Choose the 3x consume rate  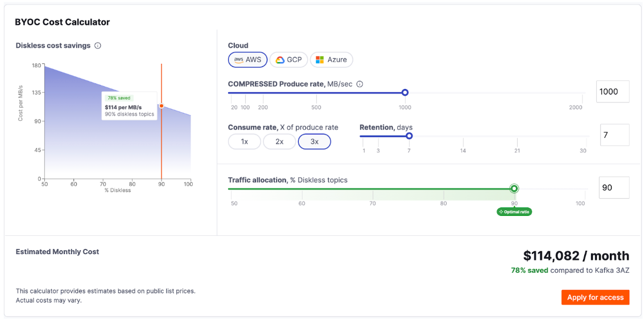pos(315,141)
